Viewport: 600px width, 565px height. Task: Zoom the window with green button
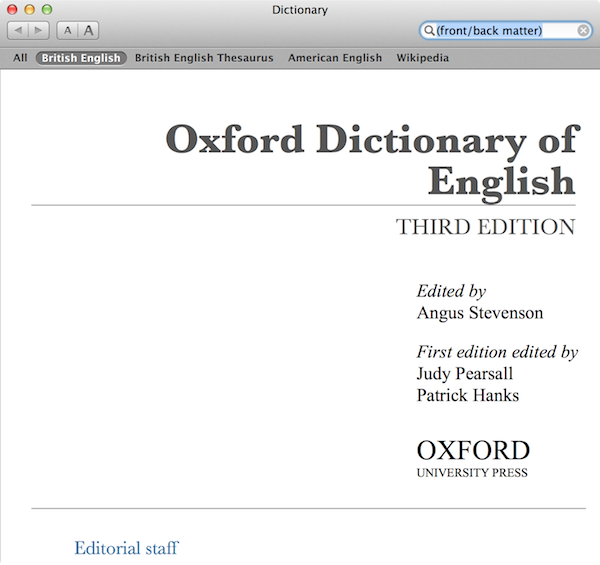click(x=47, y=9)
